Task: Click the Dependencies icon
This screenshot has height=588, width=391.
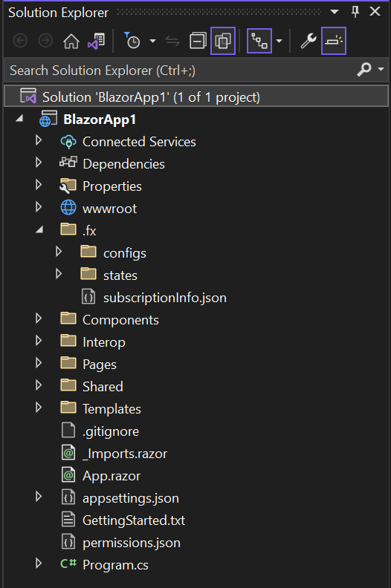Action: [68, 162]
